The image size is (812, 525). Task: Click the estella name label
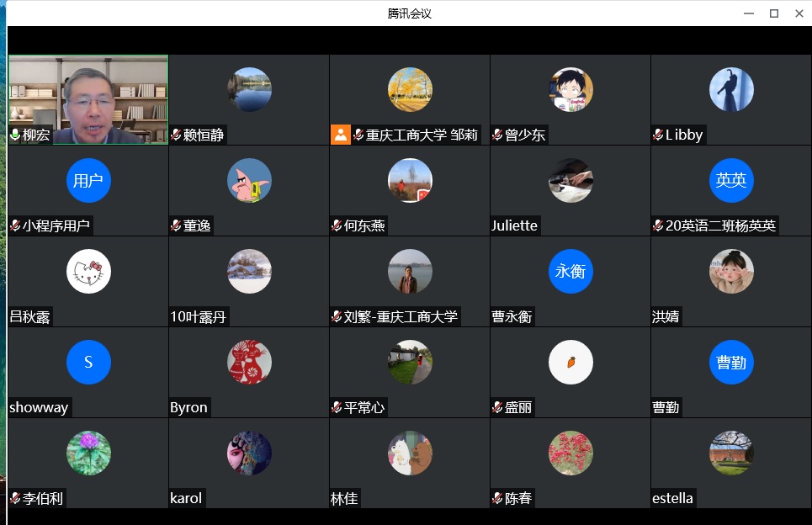(672, 498)
